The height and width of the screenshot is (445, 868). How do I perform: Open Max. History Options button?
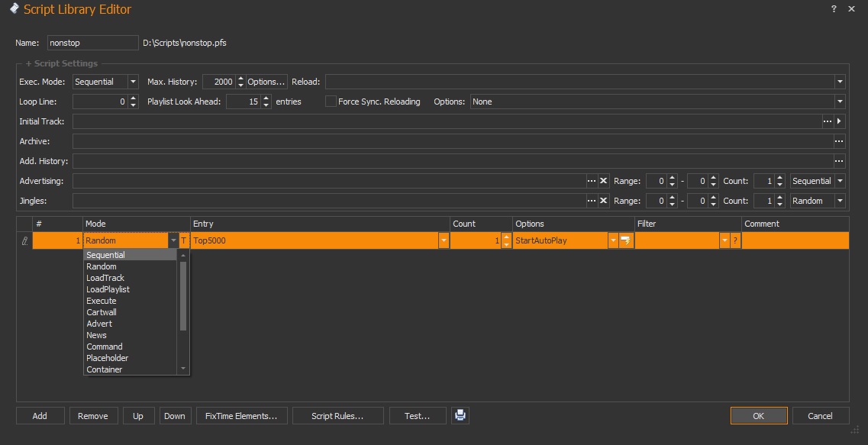[x=266, y=82]
